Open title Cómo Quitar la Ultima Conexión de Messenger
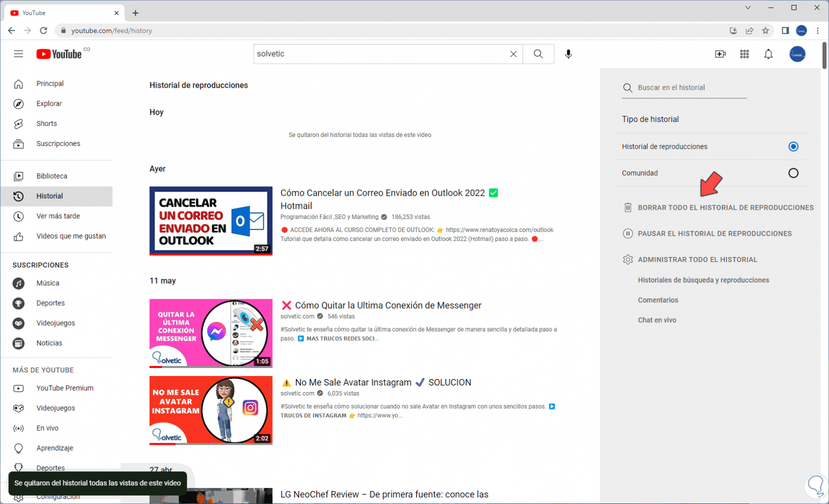The image size is (829, 504). tap(388, 305)
